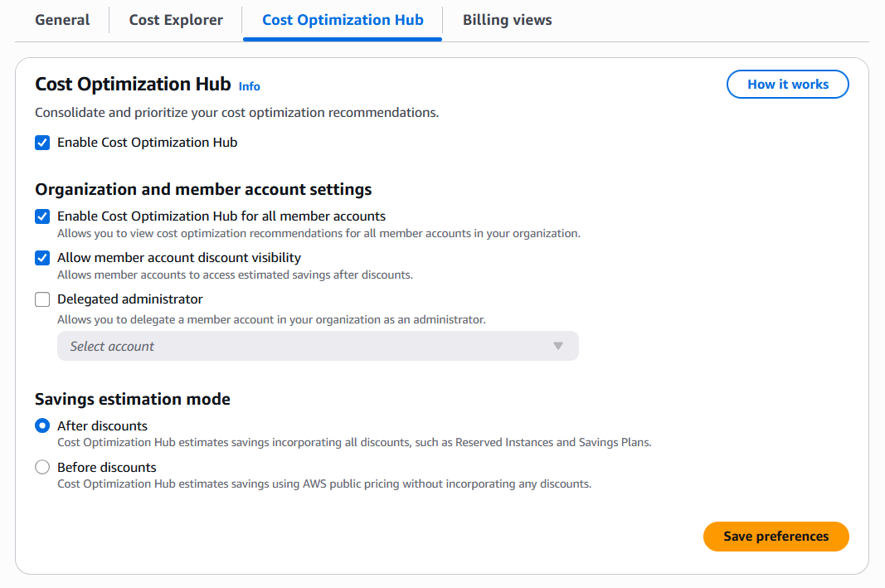This screenshot has height=588, width=885.
Task: Switch to the General tab
Action: (62, 20)
